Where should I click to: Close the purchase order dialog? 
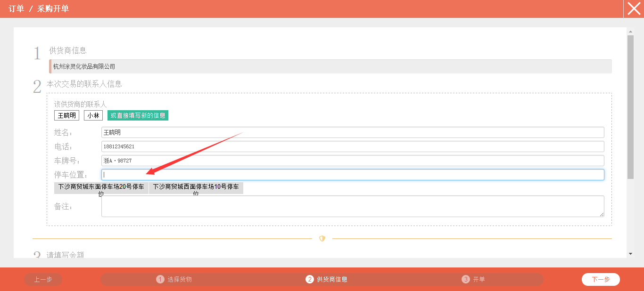pos(634,9)
